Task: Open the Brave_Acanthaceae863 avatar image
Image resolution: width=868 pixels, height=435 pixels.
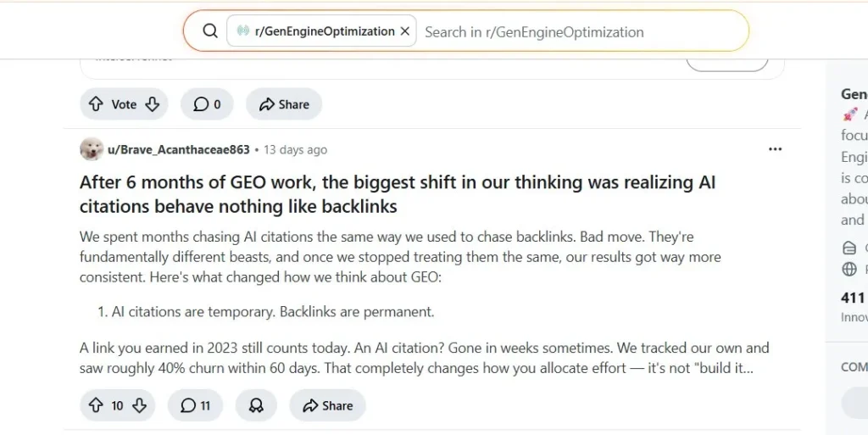Action: coord(92,149)
